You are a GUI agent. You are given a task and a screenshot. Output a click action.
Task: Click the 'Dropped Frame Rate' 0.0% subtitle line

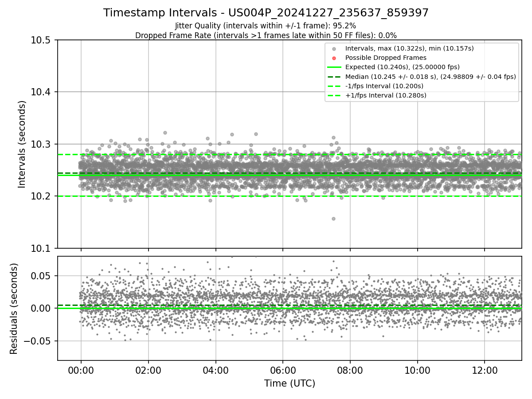point(266,35)
